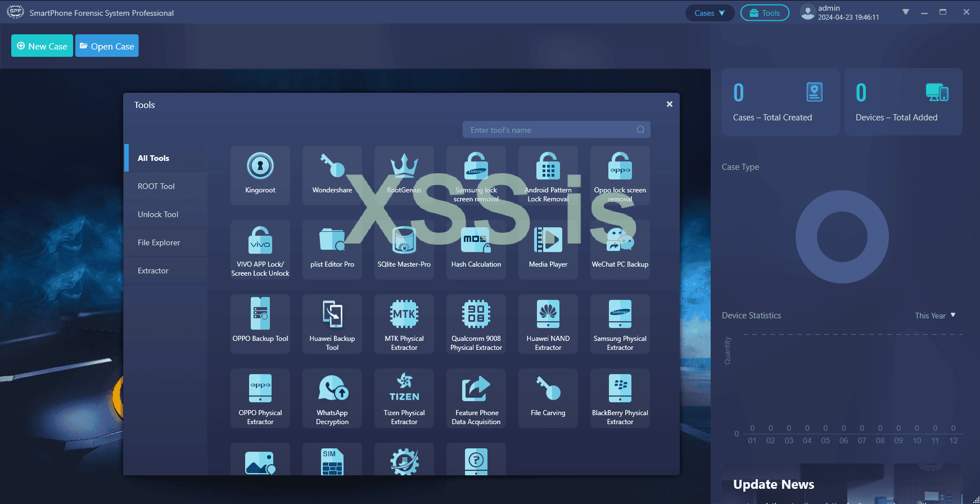Click the Case Type label

pyautogui.click(x=740, y=167)
